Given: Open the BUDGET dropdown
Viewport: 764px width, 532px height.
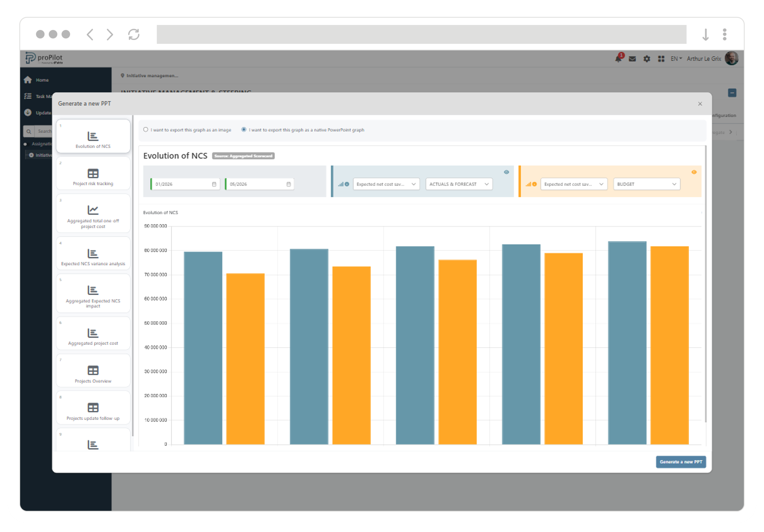Looking at the screenshot, I should [x=646, y=184].
